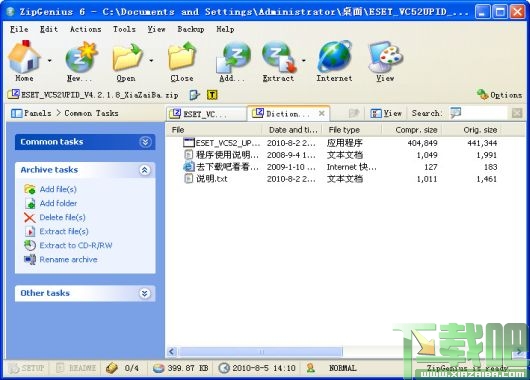This screenshot has width=530, height=380.
Task: Sort by Compr. size column header
Action: click(412, 130)
